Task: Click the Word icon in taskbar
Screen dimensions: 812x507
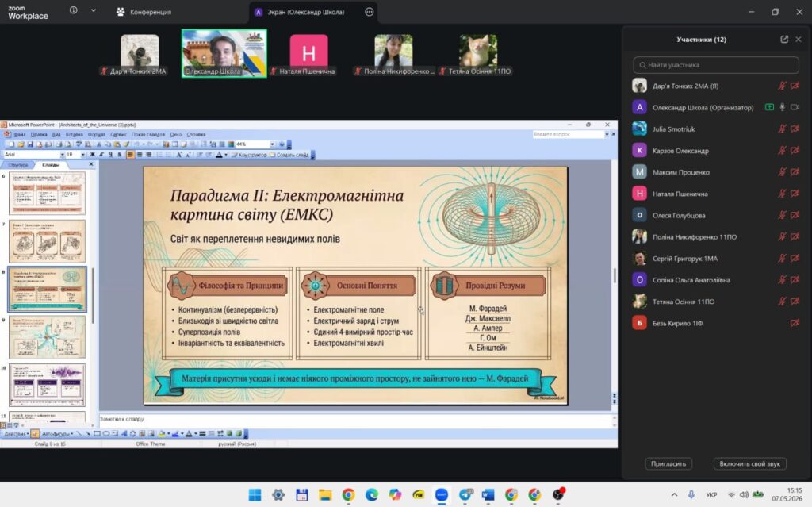Action: pyautogui.click(x=488, y=494)
